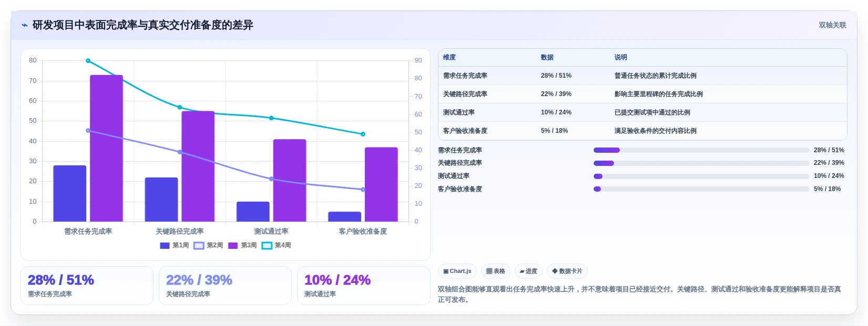The height and width of the screenshot is (326, 868).
Task: Click the lavender line point above 需求任务完成率
Action: point(88,131)
